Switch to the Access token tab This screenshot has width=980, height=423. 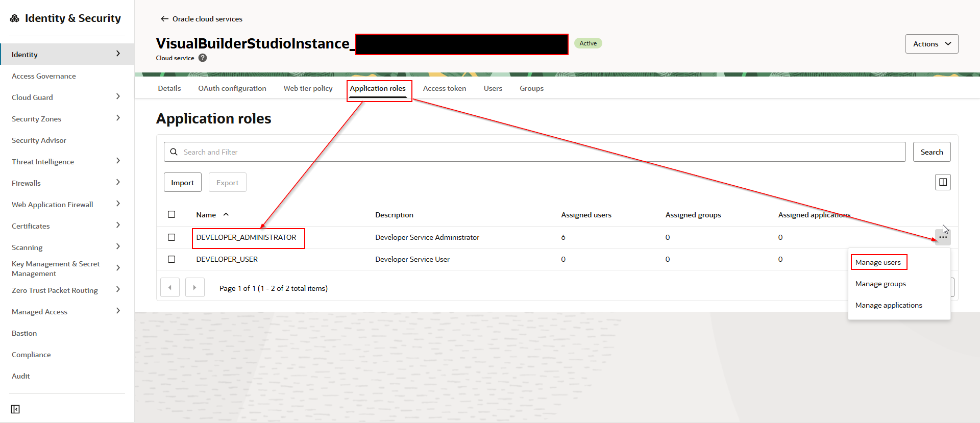point(445,88)
